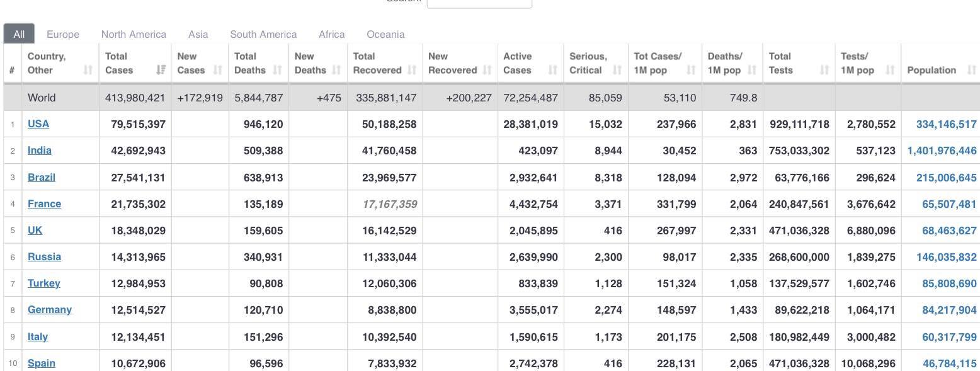Open the Spain country link

pos(42,363)
